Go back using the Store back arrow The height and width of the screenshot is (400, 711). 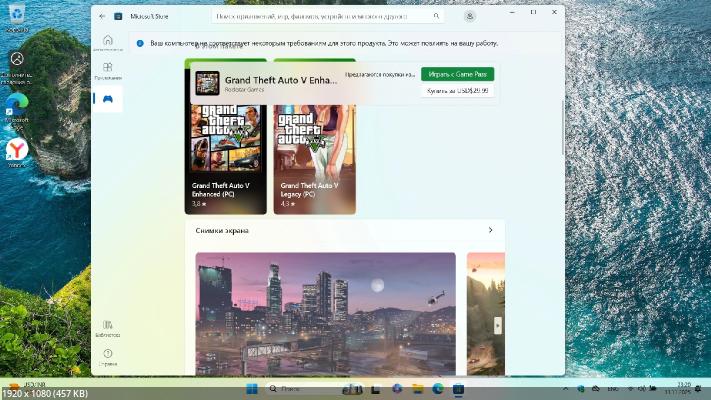coord(102,16)
